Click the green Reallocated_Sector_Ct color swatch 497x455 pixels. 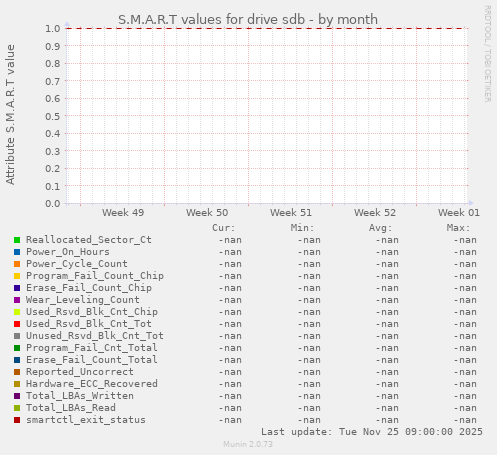[17, 240]
